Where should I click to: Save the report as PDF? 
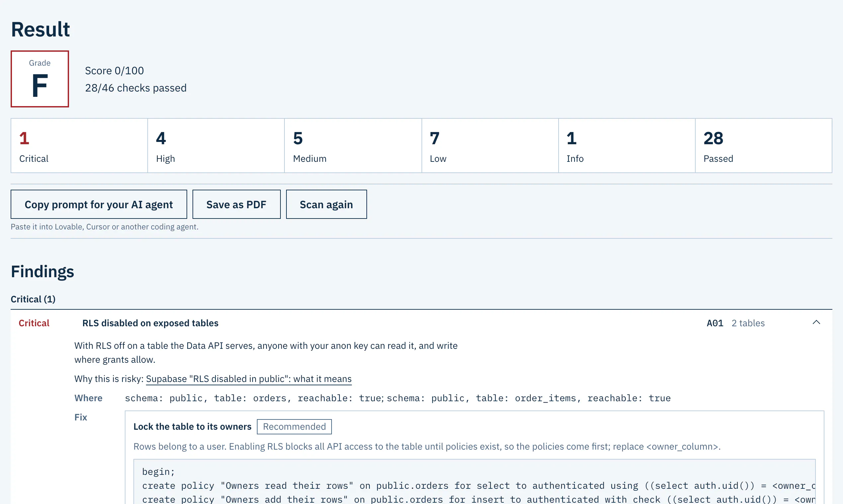coord(236,205)
